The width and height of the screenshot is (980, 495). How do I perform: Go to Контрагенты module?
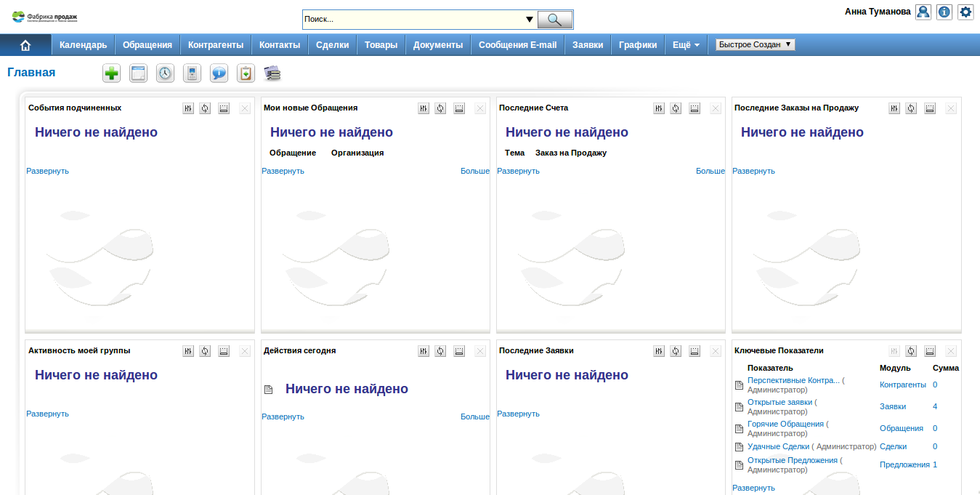[216, 45]
